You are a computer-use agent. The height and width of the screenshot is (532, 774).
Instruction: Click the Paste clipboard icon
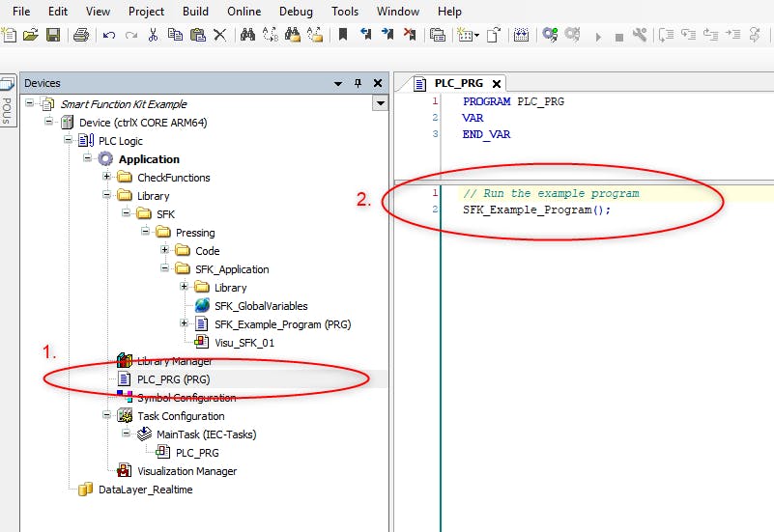point(198,35)
